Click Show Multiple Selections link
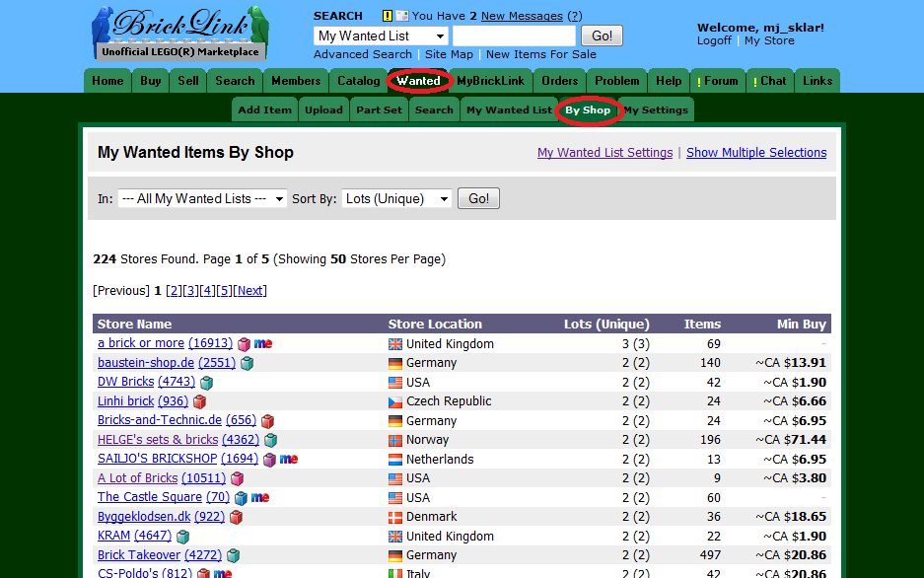 pyautogui.click(x=756, y=153)
